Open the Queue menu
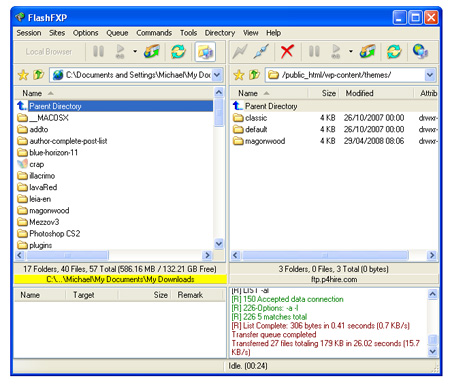450x385 pixels. [x=117, y=33]
